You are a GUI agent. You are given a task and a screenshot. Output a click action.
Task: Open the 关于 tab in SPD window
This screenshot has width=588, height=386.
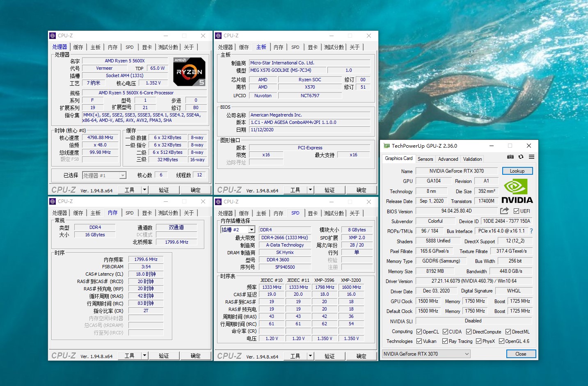[355, 213]
